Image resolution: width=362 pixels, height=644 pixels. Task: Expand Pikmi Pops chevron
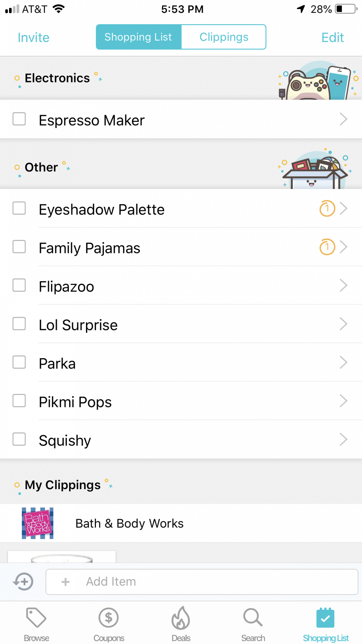pos(343,401)
